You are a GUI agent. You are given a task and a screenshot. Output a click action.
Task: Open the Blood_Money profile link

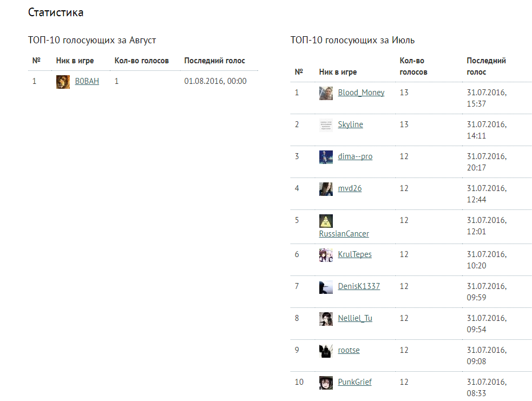pyautogui.click(x=361, y=93)
